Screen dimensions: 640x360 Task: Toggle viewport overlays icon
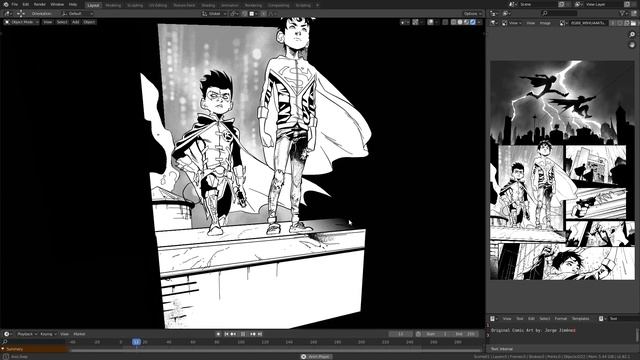pyautogui.click(x=431, y=22)
